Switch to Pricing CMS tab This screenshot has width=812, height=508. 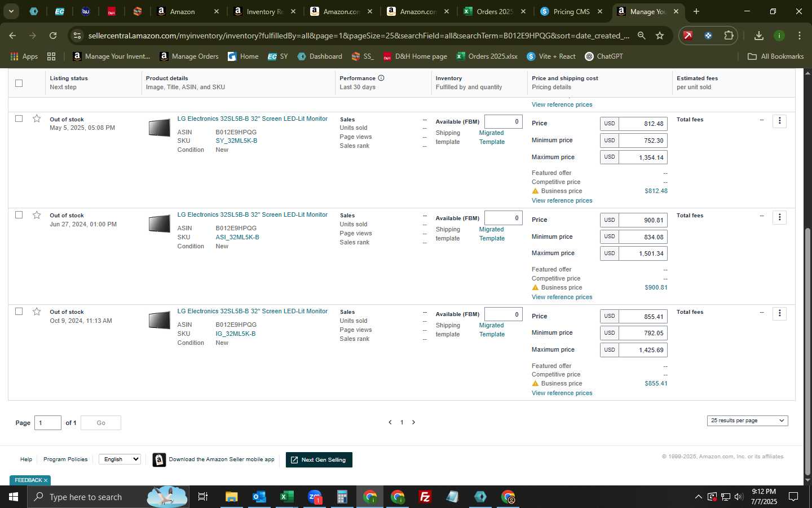[x=572, y=11]
